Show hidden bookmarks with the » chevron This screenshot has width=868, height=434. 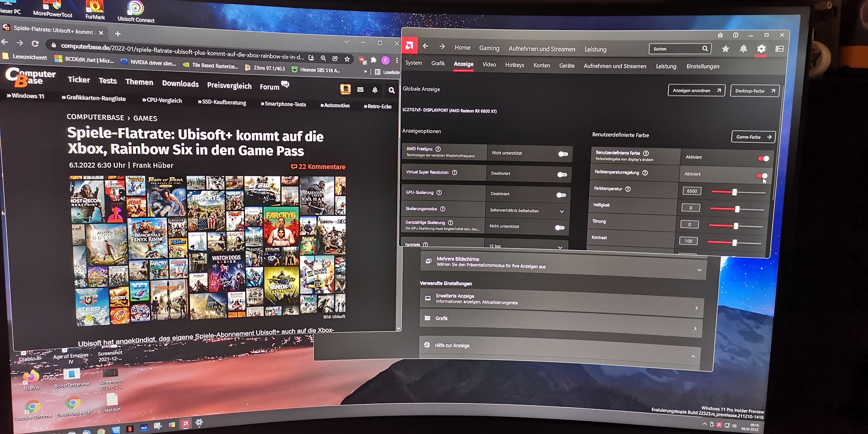pos(366,71)
